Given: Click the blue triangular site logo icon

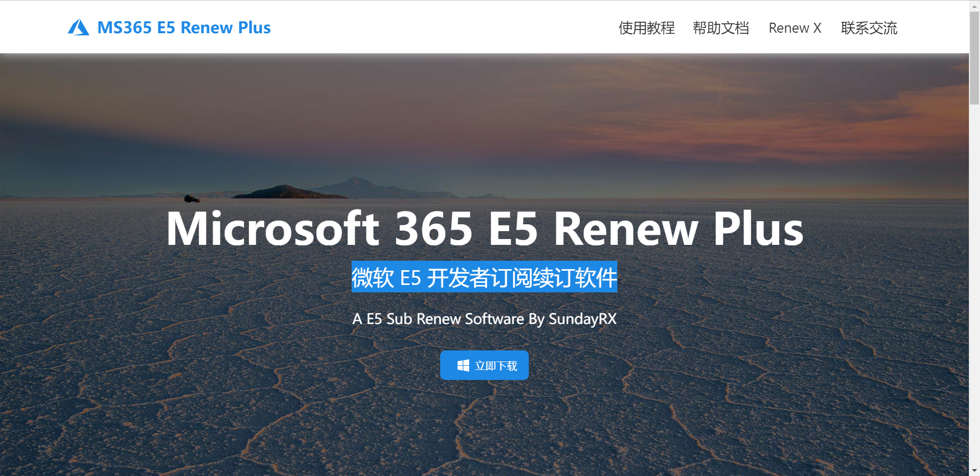Looking at the screenshot, I should click(79, 27).
